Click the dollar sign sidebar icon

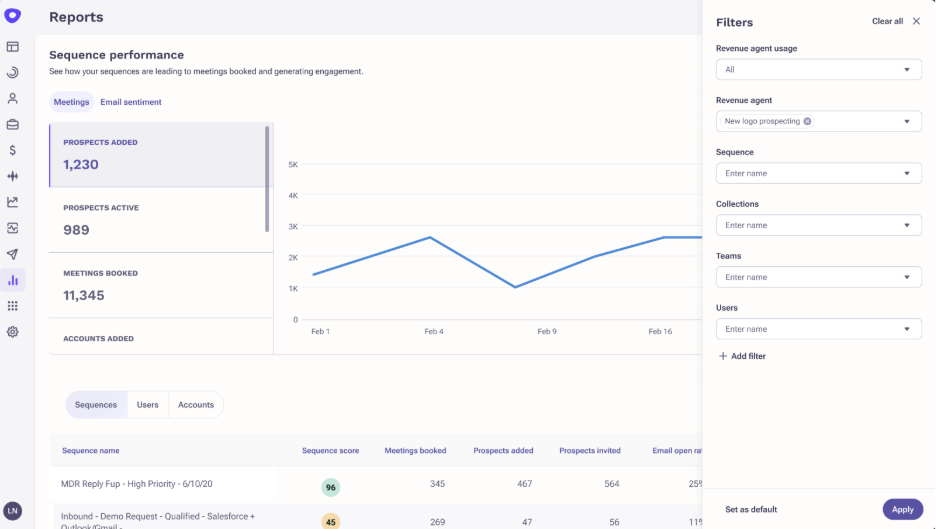coord(13,150)
